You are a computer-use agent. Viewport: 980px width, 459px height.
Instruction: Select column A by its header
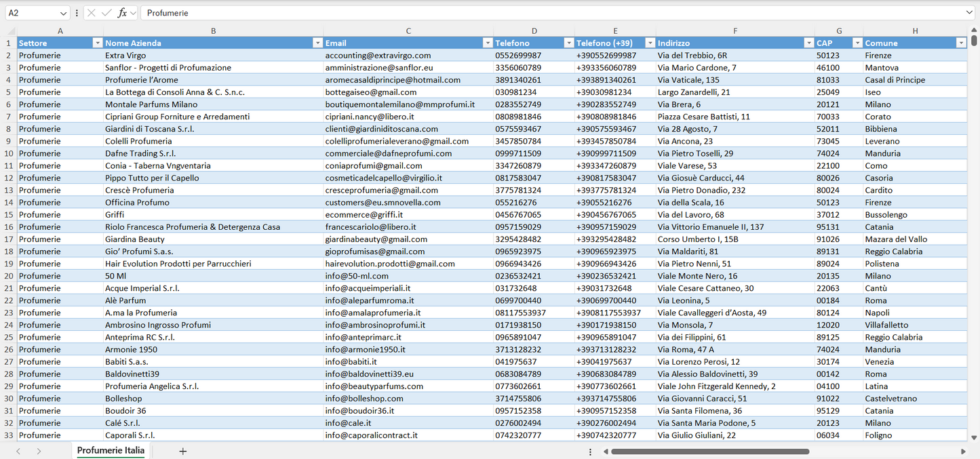coord(60,31)
